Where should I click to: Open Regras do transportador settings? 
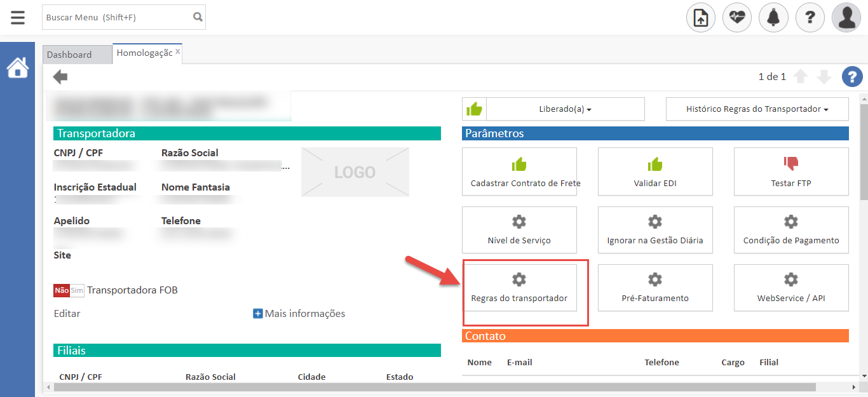point(519,288)
